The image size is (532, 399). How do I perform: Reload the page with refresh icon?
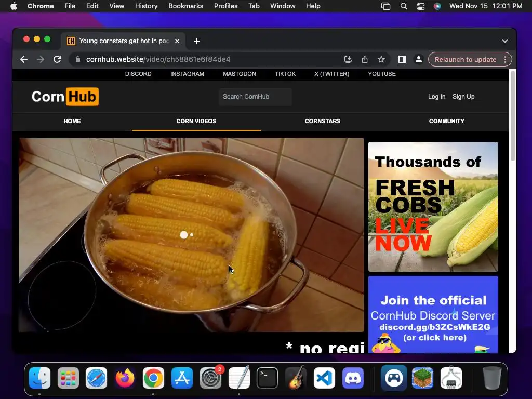pos(57,59)
